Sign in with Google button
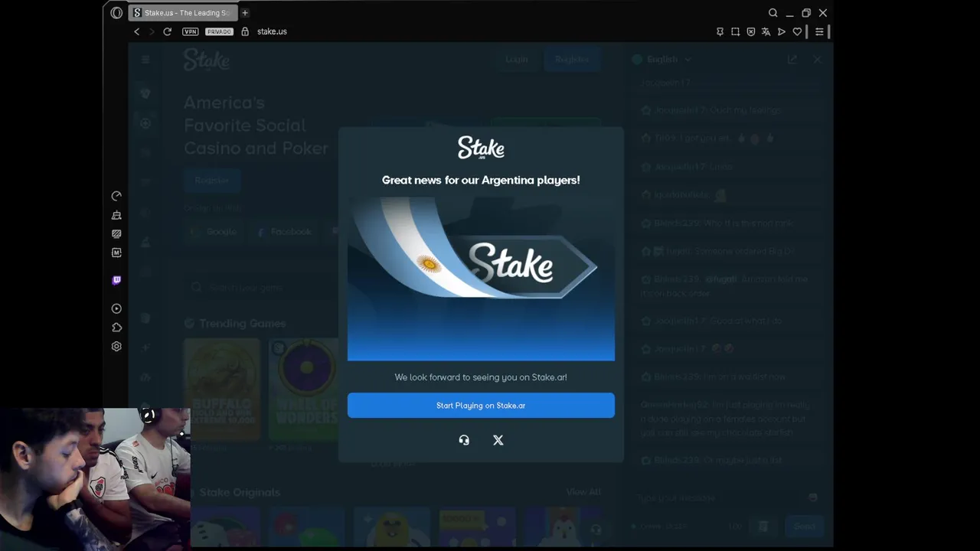 coord(214,231)
